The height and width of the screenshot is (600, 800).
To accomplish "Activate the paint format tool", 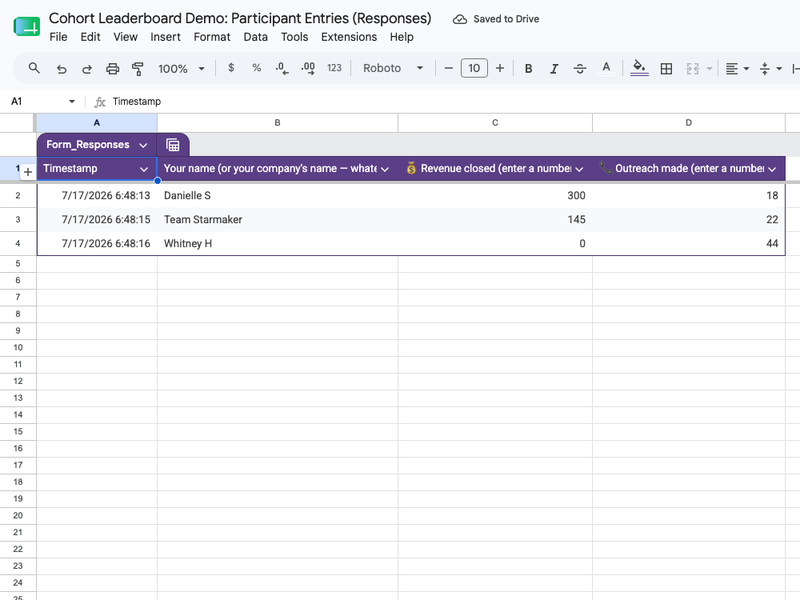I will tap(137, 68).
